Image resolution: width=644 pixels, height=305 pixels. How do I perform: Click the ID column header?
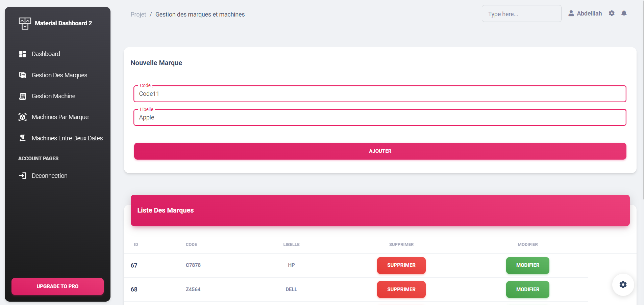(x=136, y=245)
